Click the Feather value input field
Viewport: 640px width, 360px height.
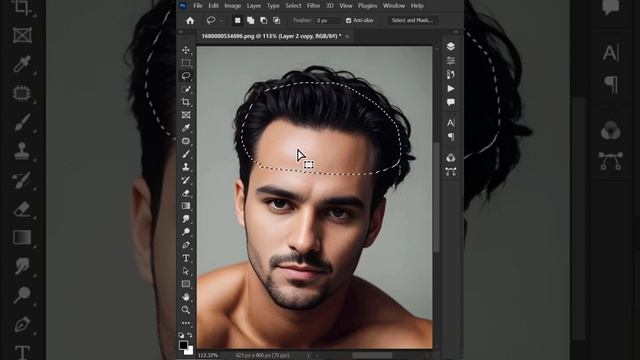(327, 20)
